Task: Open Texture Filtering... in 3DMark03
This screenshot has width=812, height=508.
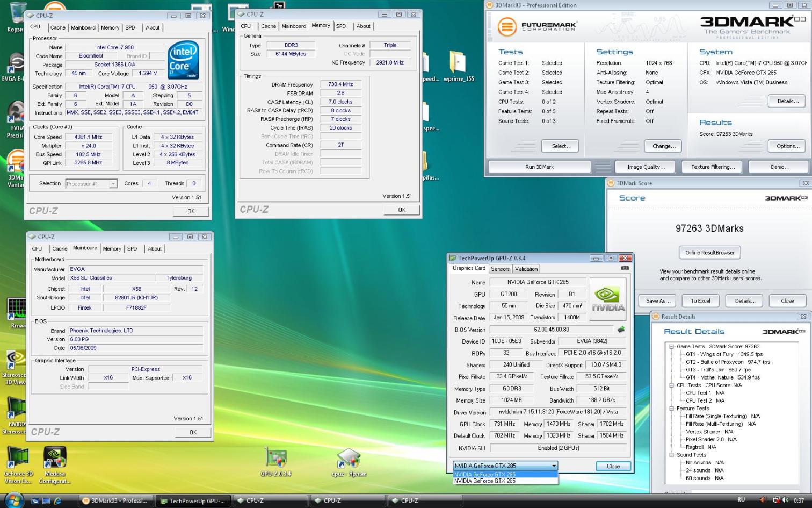Action: 713,167
